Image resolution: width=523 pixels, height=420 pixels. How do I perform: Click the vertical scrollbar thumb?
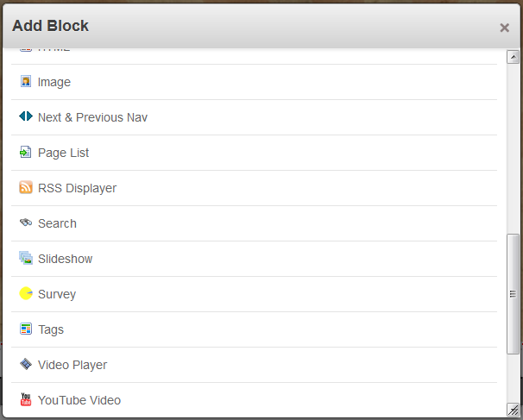513,293
